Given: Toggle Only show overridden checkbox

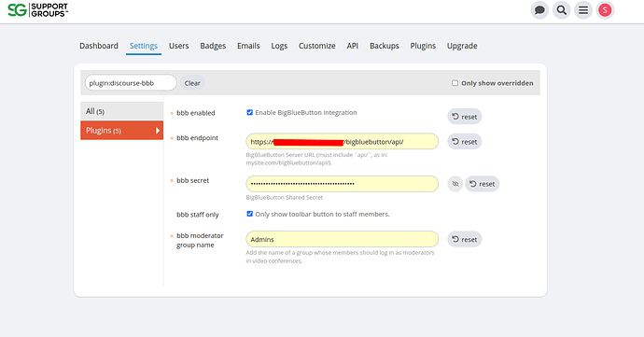Looking at the screenshot, I should pos(455,83).
